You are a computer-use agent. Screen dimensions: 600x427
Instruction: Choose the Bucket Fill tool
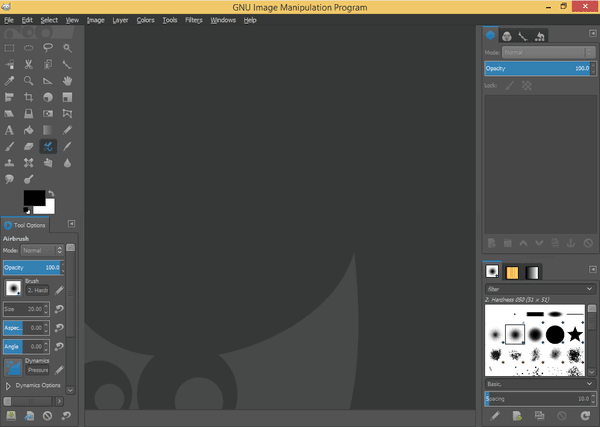[29, 130]
